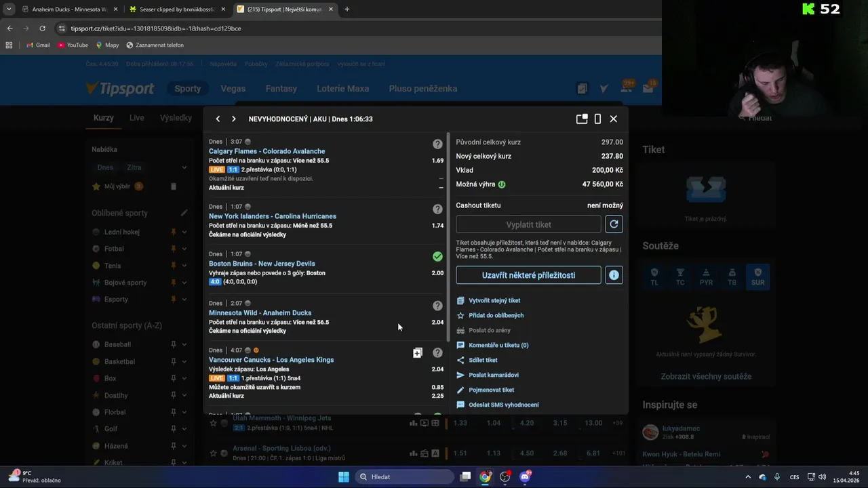This screenshot has height=488, width=868.
Task: Expand the Lední hokej sport
Action: pyautogui.click(x=184, y=232)
